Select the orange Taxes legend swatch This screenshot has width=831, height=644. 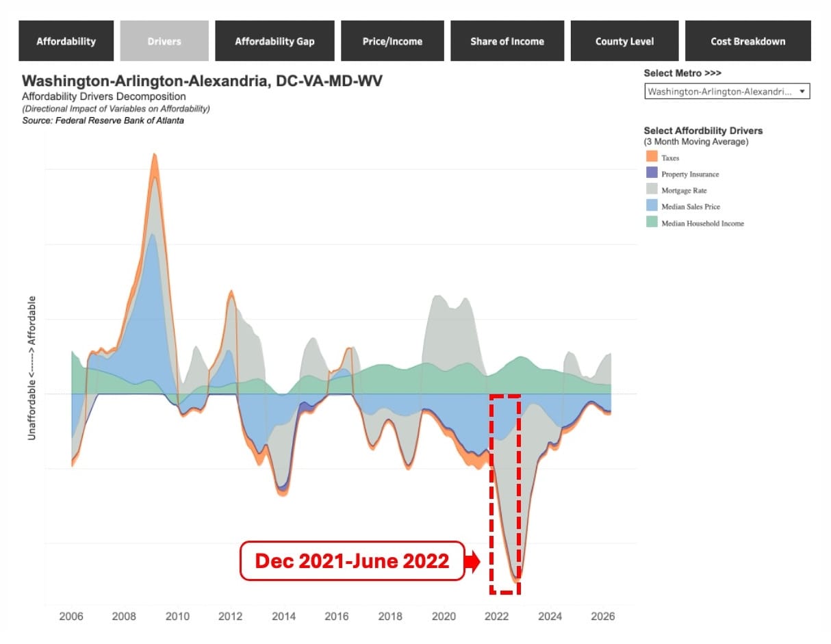pos(651,157)
